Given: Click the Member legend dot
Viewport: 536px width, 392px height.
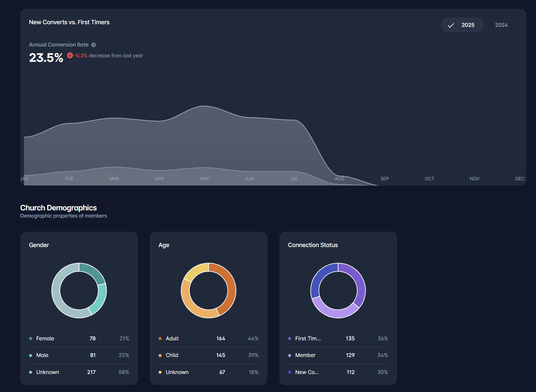Looking at the screenshot, I should click(x=289, y=355).
